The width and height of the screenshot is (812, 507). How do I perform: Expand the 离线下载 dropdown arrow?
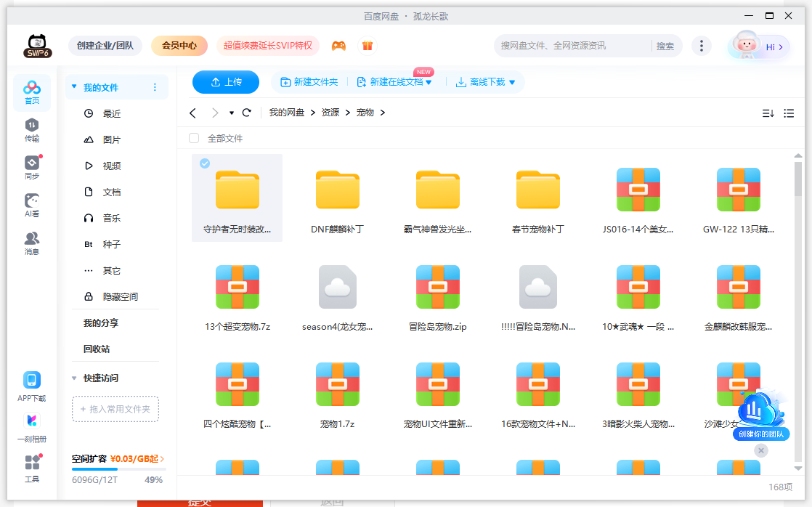[512, 83]
